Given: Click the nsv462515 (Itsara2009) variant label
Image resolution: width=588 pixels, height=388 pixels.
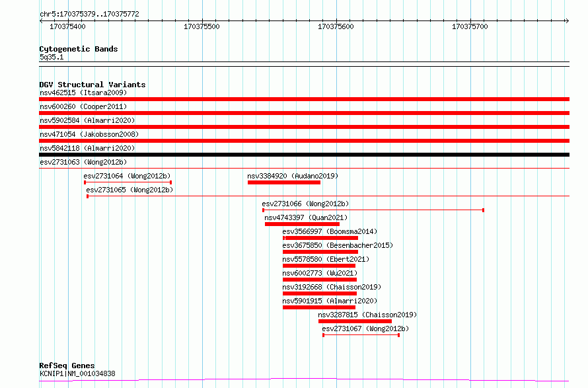Looking at the screenshot, I should point(83,93).
